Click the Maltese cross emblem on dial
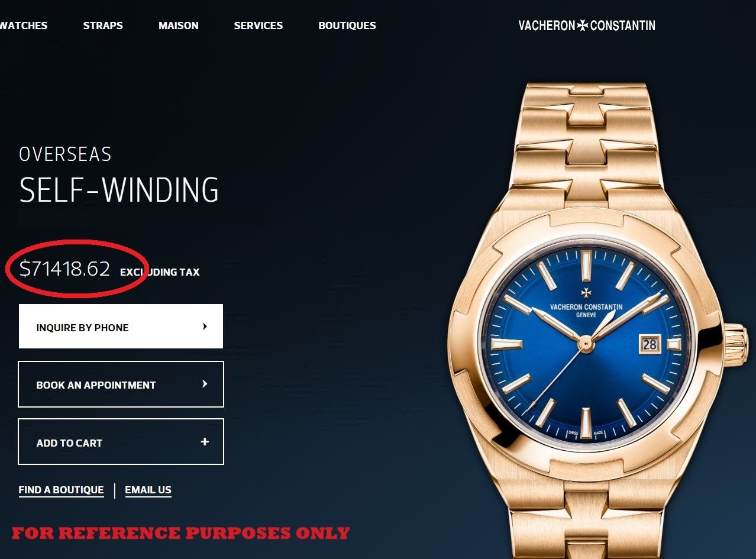 pyautogui.click(x=586, y=293)
